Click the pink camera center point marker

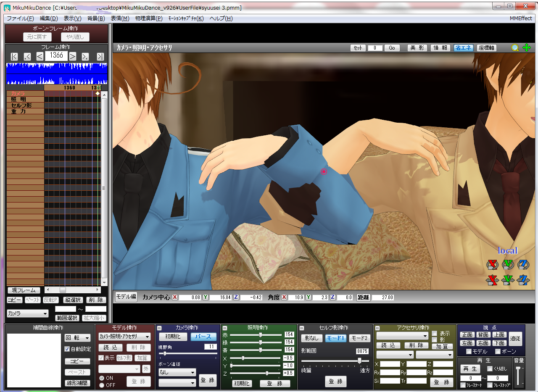click(324, 171)
